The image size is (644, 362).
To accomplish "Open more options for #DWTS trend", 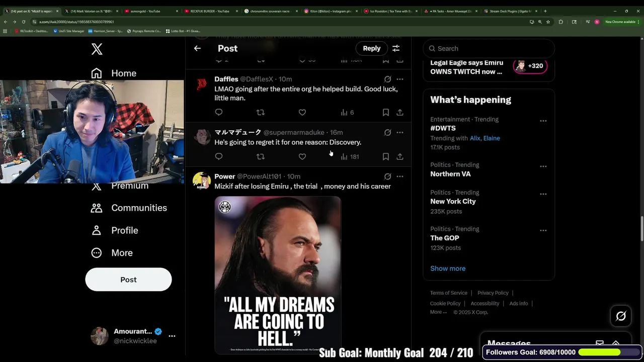I will pyautogui.click(x=543, y=121).
